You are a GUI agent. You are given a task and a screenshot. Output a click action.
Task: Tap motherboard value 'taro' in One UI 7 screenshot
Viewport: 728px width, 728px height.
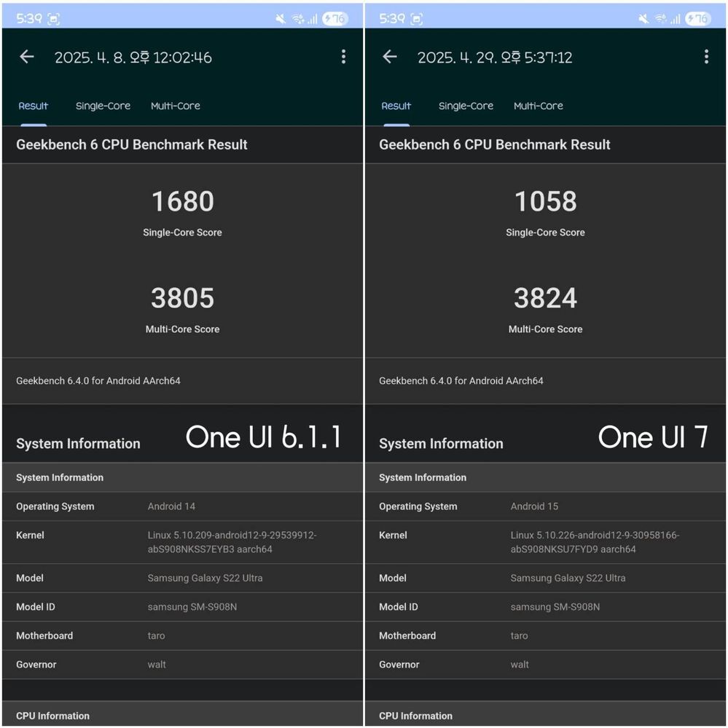pos(519,635)
